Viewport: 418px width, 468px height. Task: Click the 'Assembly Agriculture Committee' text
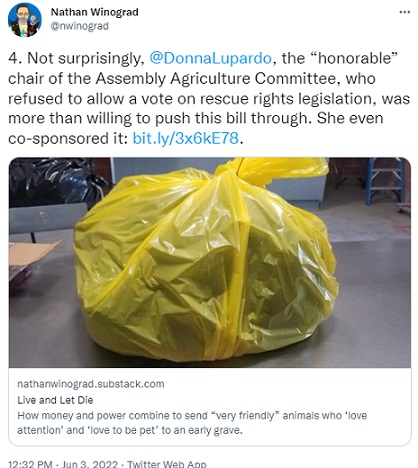(x=236, y=79)
